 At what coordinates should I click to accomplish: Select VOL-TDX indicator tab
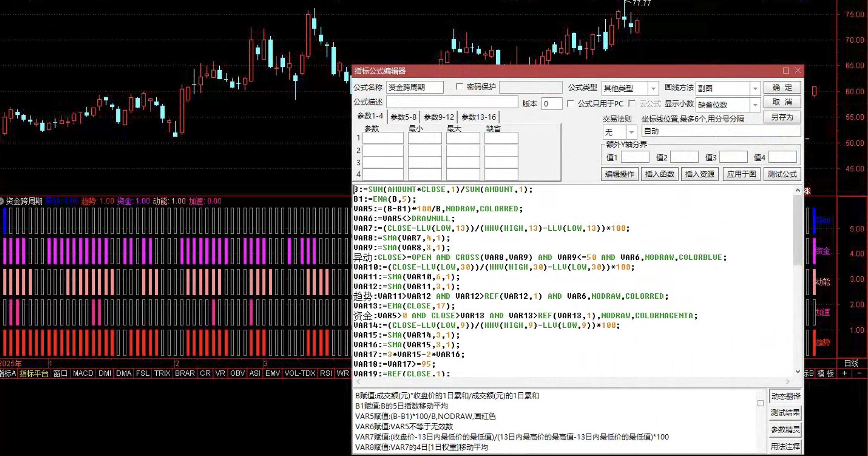tap(300, 373)
